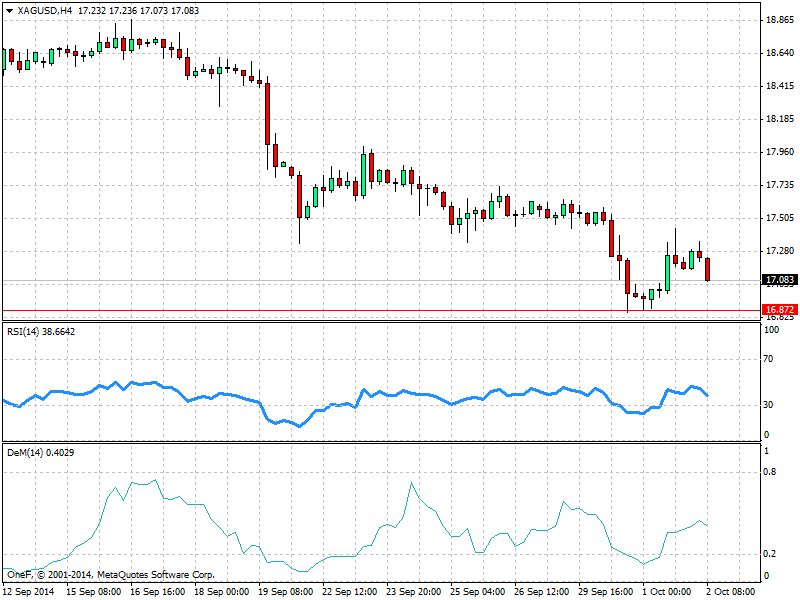Image resolution: width=800 pixels, height=600 pixels.
Task: Select the 18.865 price scale label
Action: [x=780, y=20]
